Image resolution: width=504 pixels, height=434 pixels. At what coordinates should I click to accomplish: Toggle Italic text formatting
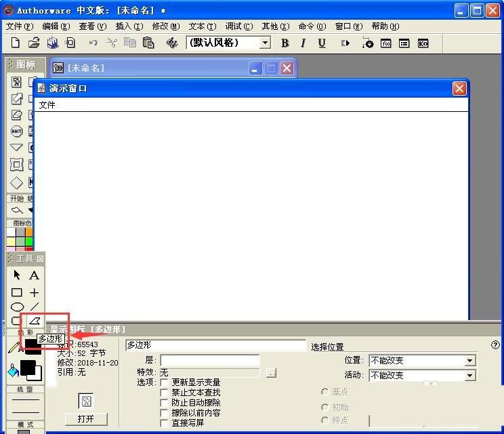tap(303, 43)
